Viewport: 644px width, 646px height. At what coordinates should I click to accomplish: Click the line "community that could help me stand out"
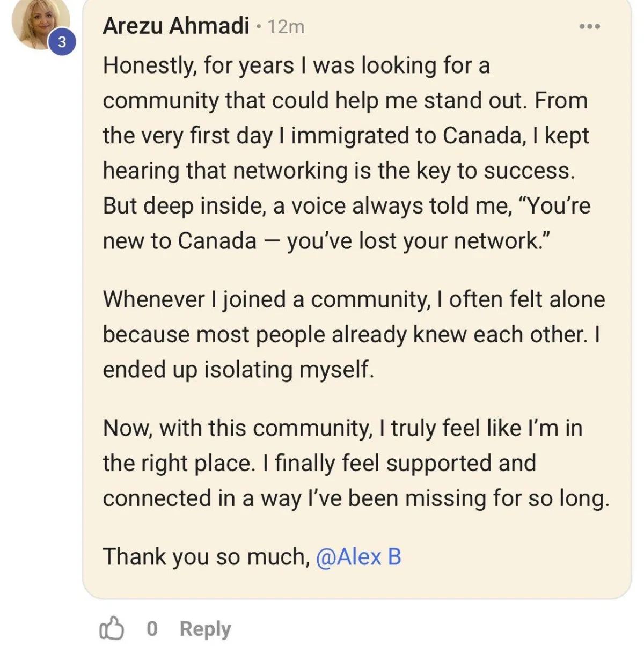tap(345, 100)
